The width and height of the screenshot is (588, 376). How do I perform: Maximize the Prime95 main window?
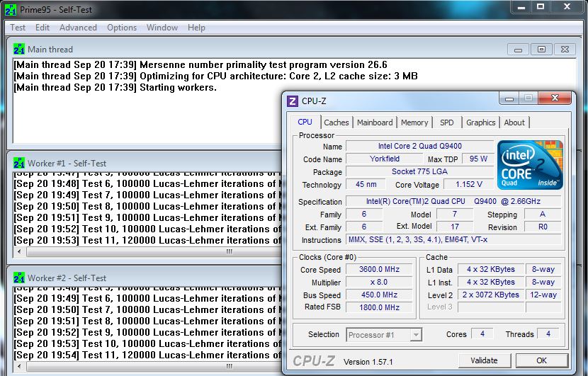click(x=541, y=7)
